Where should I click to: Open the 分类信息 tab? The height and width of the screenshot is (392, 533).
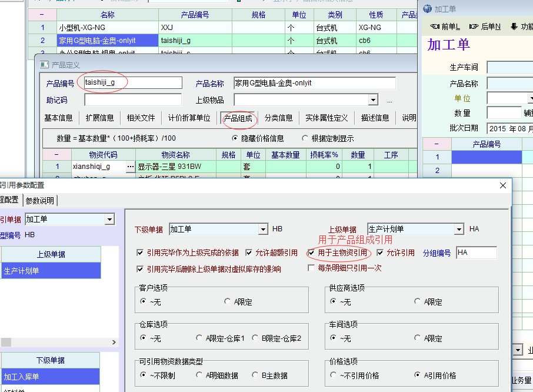click(278, 118)
